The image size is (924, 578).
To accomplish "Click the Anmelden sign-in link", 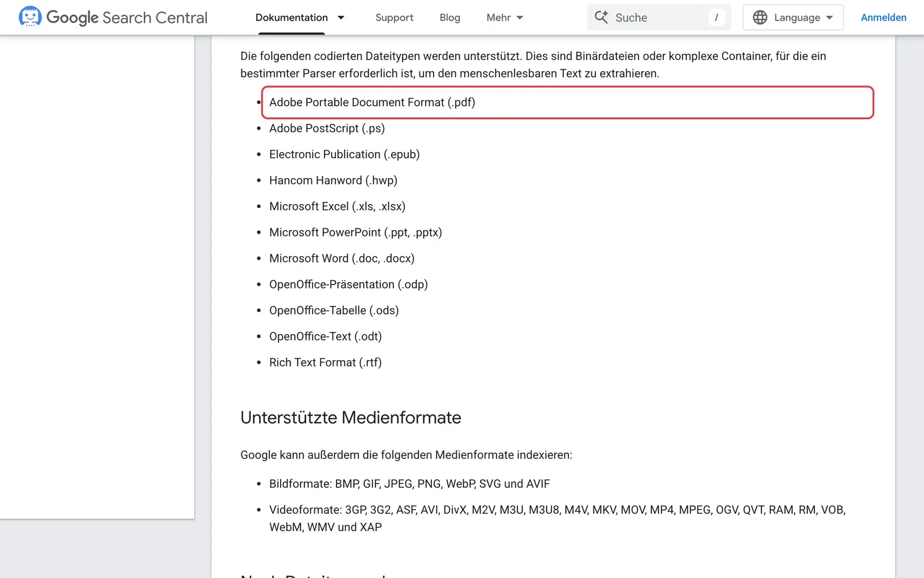I will 884,17.
